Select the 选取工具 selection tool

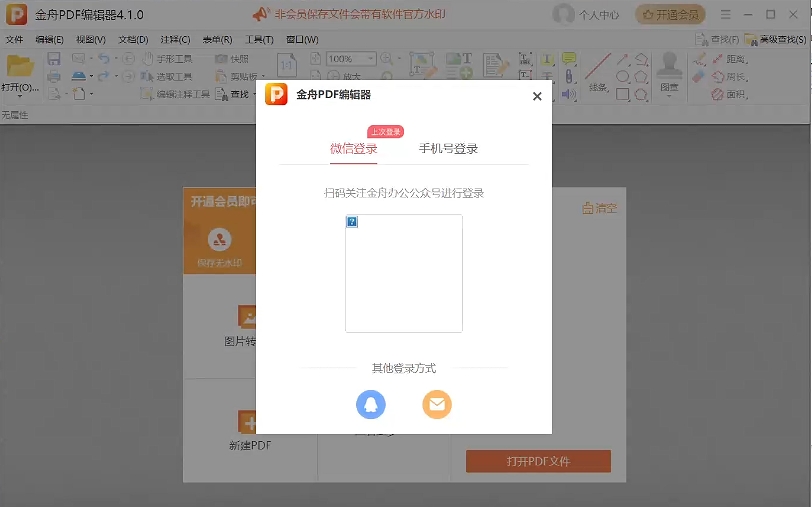tap(167, 77)
